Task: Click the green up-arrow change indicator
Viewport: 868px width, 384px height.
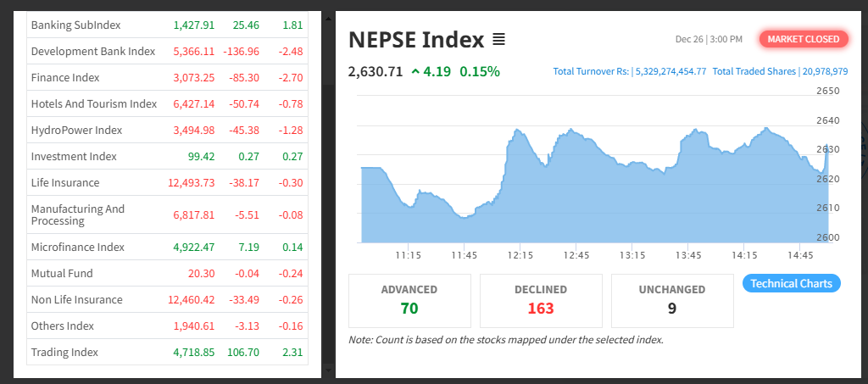Action: 415,71
